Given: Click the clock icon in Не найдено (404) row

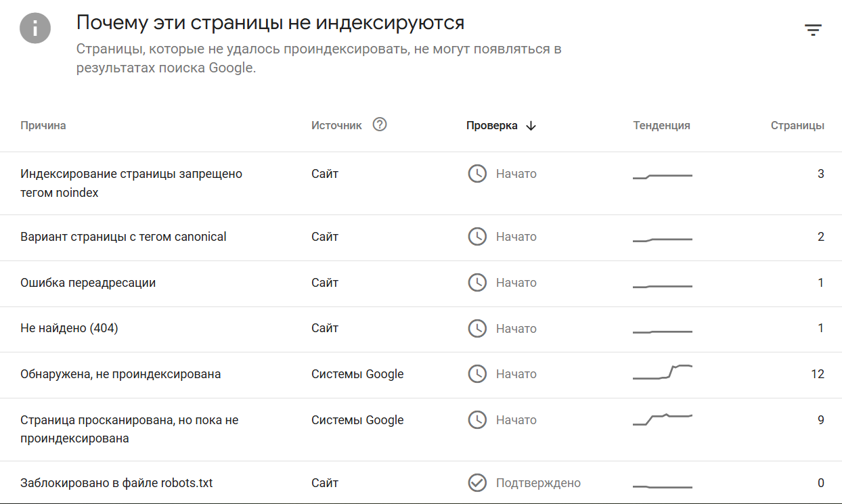Looking at the screenshot, I should pyautogui.click(x=477, y=329).
